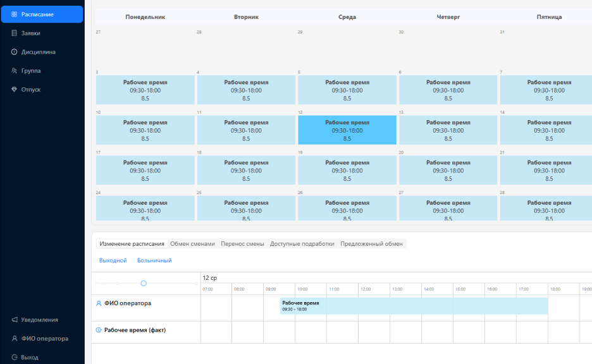Select the shift on Friday 28
The height and width of the screenshot is (364, 592).
546,208
